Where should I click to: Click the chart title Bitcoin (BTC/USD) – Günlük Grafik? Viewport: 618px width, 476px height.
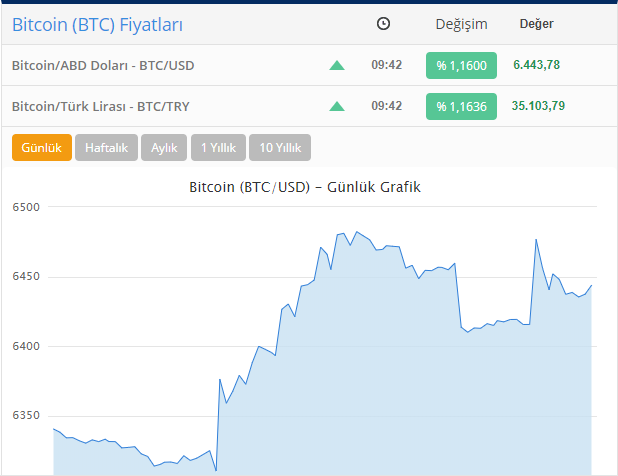(305, 187)
